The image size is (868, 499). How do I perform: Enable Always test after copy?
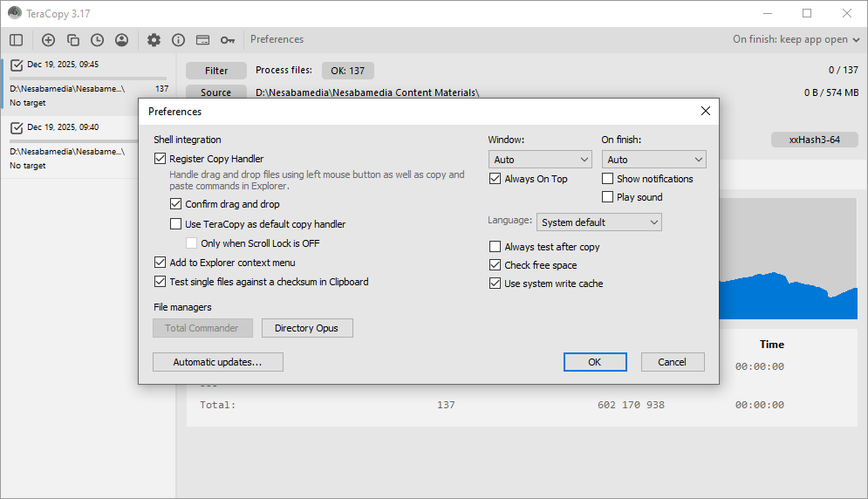pos(496,247)
